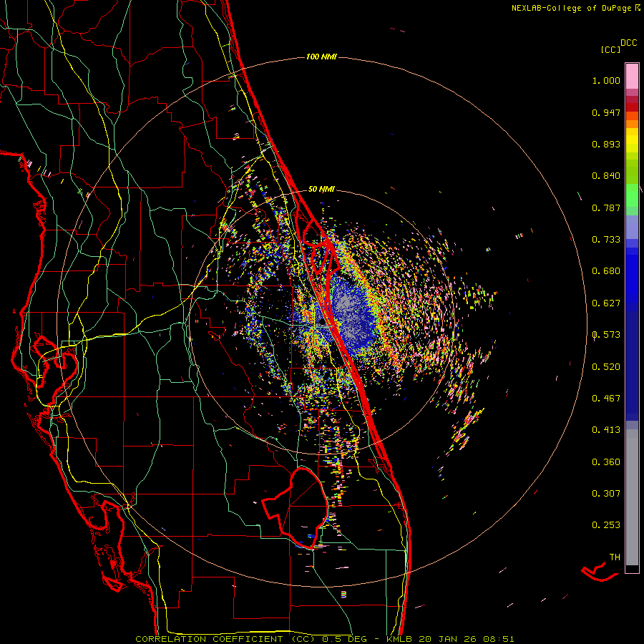
Task: Click the 0.680 legend value
Action: pyautogui.click(x=606, y=271)
